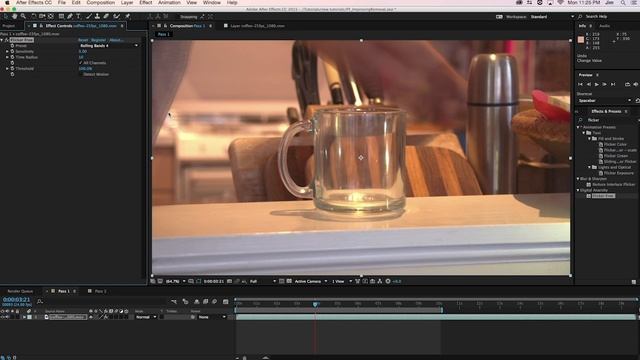Click the Reset Exposure icon in viewer footer

(388, 281)
